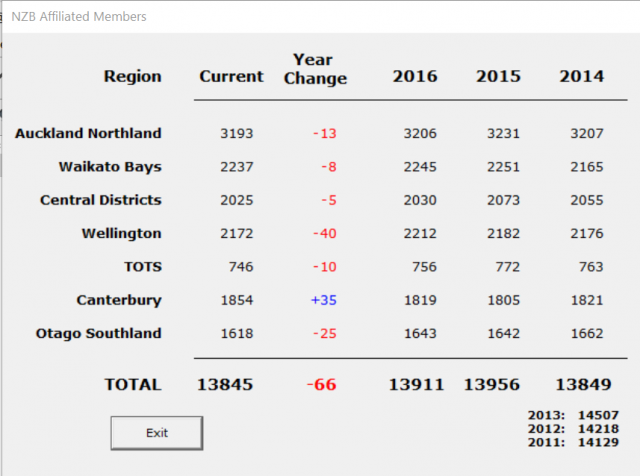Click the '2013: 14507' historical total
Viewport: 640px width, 476px height.
(x=573, y=415)
